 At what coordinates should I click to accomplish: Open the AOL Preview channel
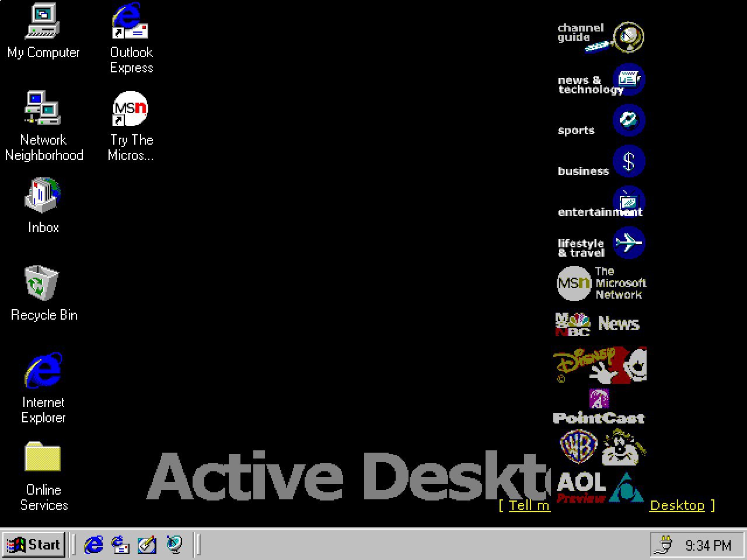tap(600, 488)
